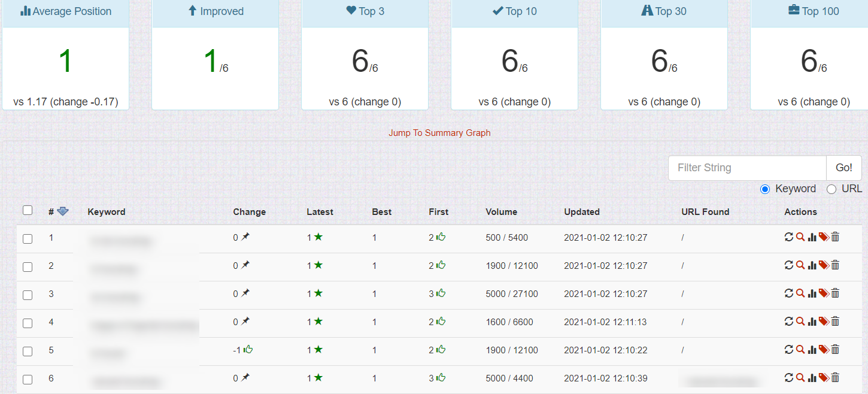868x394 pixels.
Task: Open the Improved summary card
Action: 216,55
